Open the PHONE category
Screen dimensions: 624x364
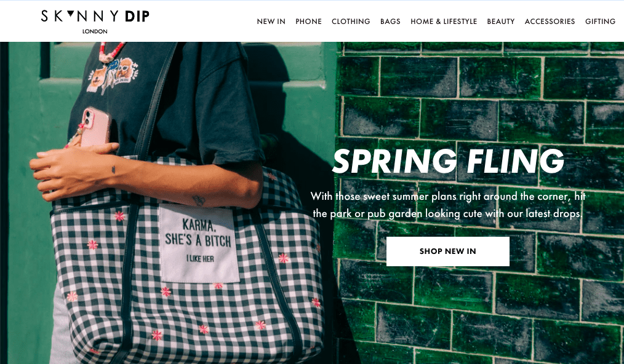click(x=308, y=22)
